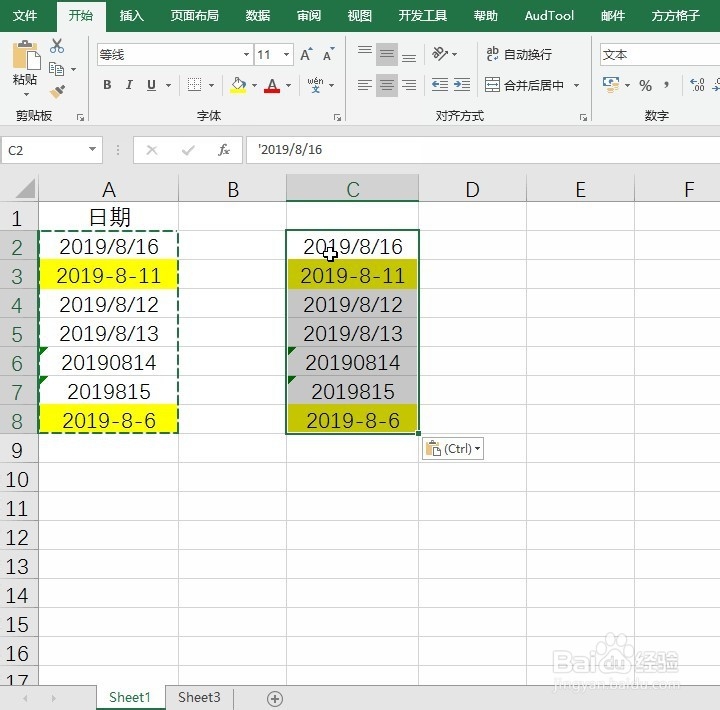This screenshot has height=710, width=720.
Task: Cancel formula entry with X icon
Action: pyautogui.click(x=152, y=150)
